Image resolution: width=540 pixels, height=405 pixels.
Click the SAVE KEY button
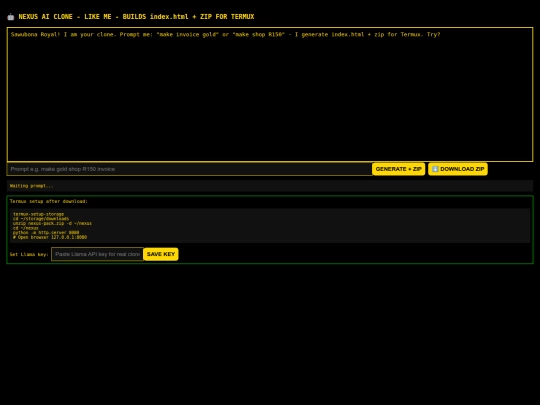point(161,254)
